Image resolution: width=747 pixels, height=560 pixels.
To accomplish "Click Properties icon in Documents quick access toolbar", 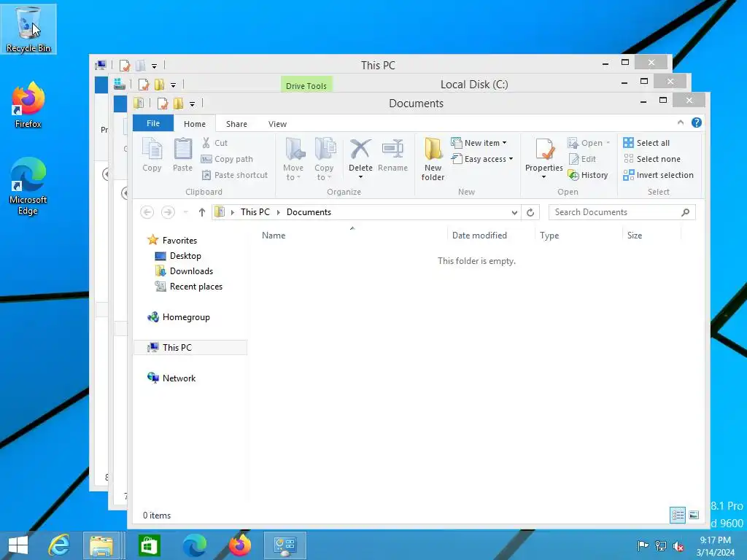I will [x=163, y=104].
